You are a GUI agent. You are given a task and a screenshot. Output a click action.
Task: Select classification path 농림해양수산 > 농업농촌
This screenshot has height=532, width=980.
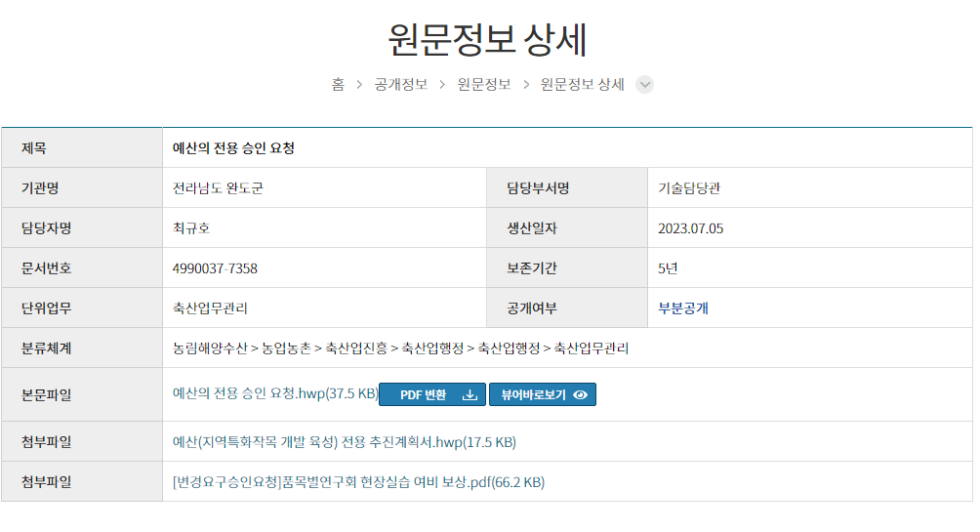tap(242, 348)
